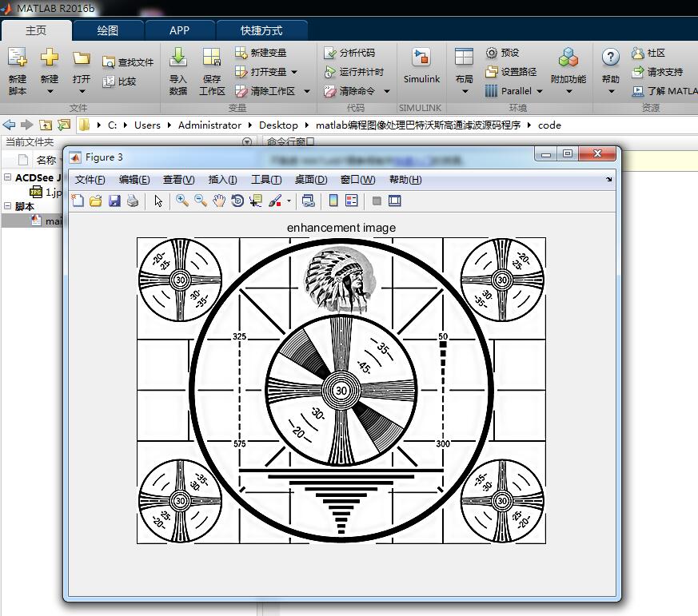This screenshot has width=698, height=616.
Task: Toggle the Data Cursor tool
Action: (x=256, y=201)
